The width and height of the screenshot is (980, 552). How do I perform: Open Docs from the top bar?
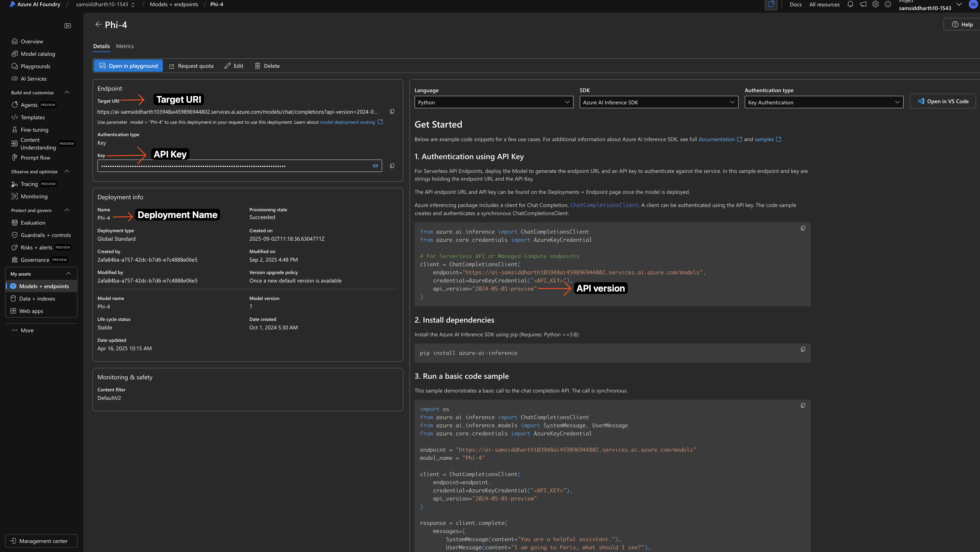[795, 4]
